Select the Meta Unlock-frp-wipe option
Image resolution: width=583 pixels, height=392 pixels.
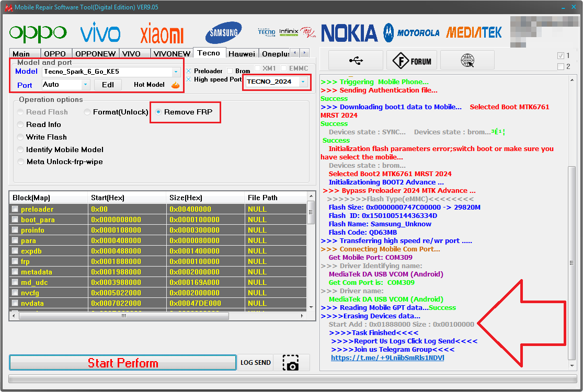tap(20, 162)
